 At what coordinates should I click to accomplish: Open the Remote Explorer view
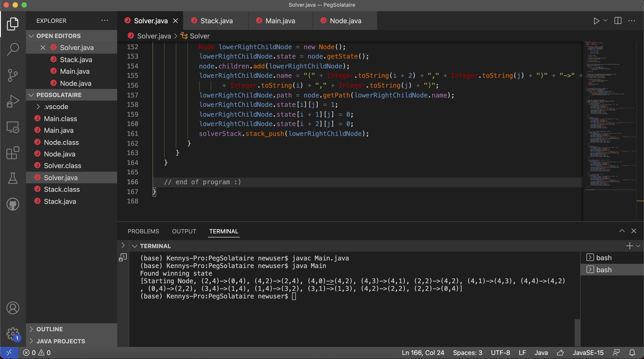pos(13,127)
